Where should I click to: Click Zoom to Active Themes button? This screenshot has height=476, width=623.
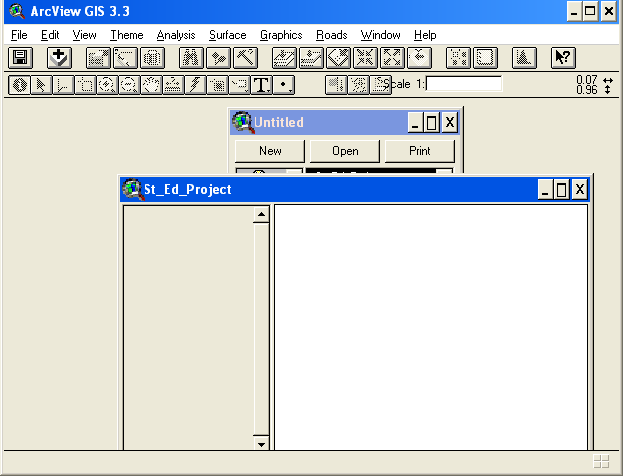(311, 58)
